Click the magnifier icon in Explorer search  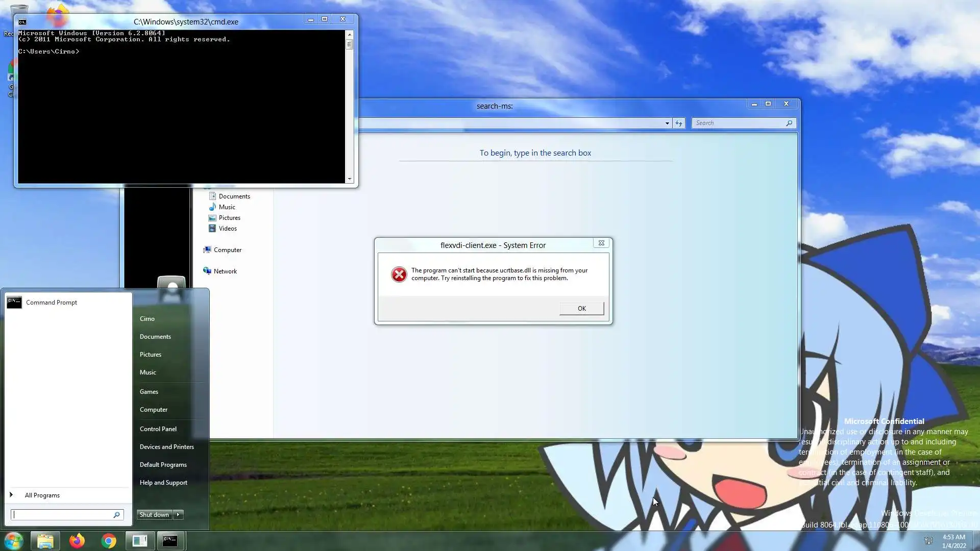[789, 123]
